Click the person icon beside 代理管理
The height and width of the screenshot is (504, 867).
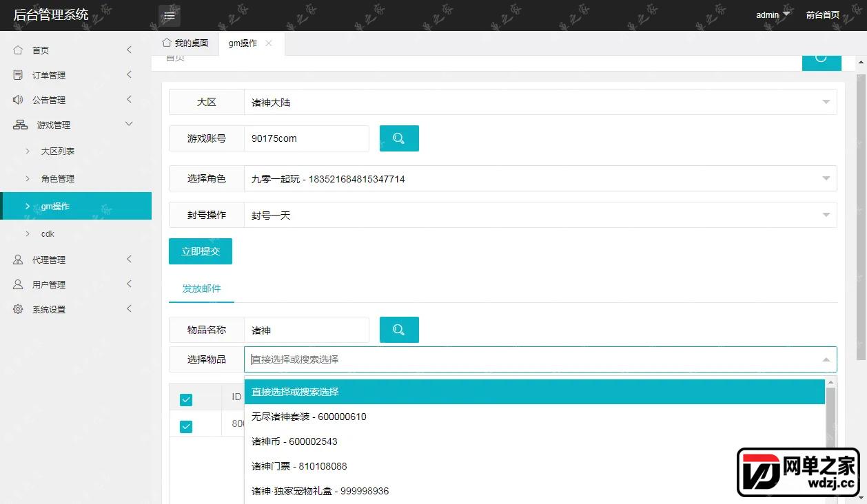(18, 260)
